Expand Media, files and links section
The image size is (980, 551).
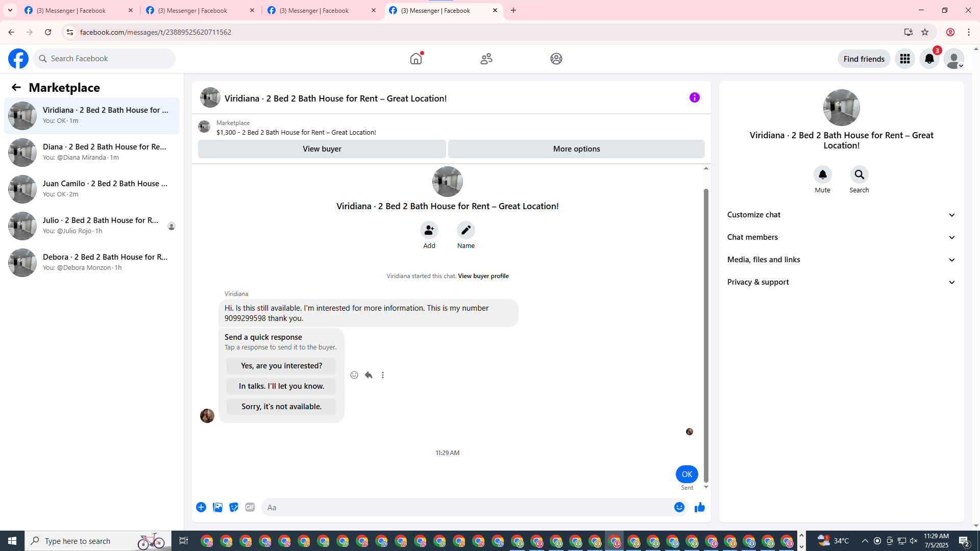click(x=841, y=260)
